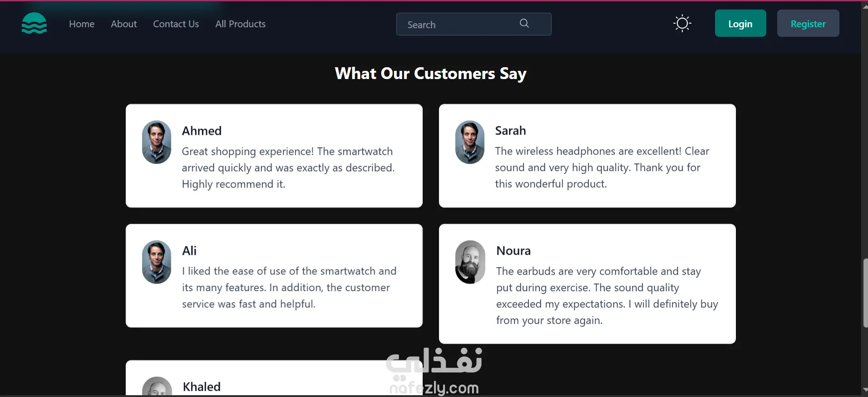Viewport: 868px width, 397px height.
Task: Click Ali's avatar photo
Action: 157,262
